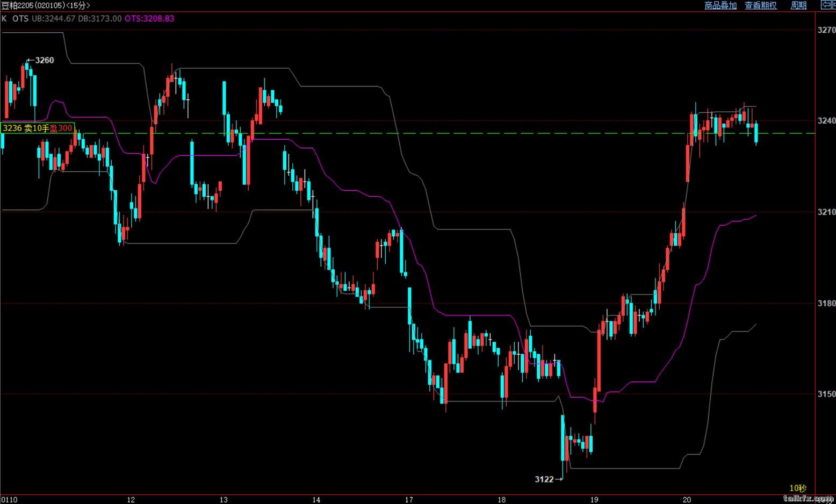Click the 0110 date axis label
This screenshot has width=836, height=504.
coord(9,500)
